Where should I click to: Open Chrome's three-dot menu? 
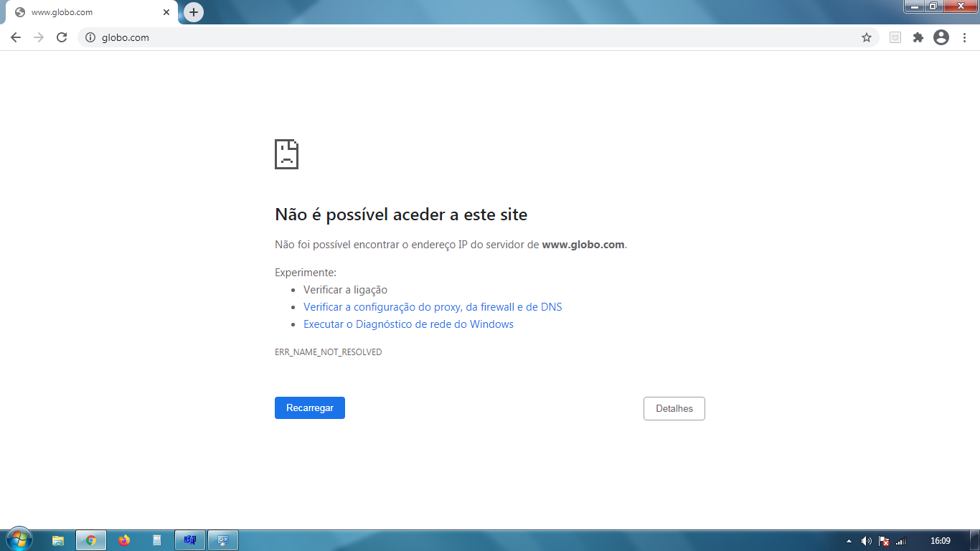click(x=965, y=37)
